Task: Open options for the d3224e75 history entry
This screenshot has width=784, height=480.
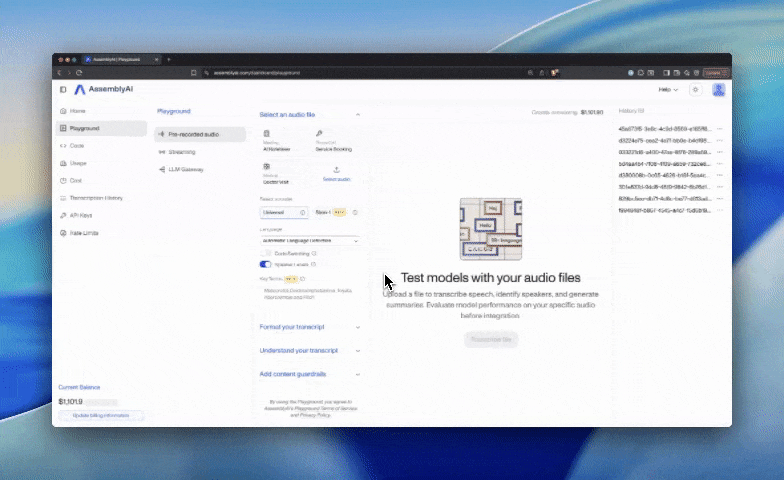Action: [720, 140]
